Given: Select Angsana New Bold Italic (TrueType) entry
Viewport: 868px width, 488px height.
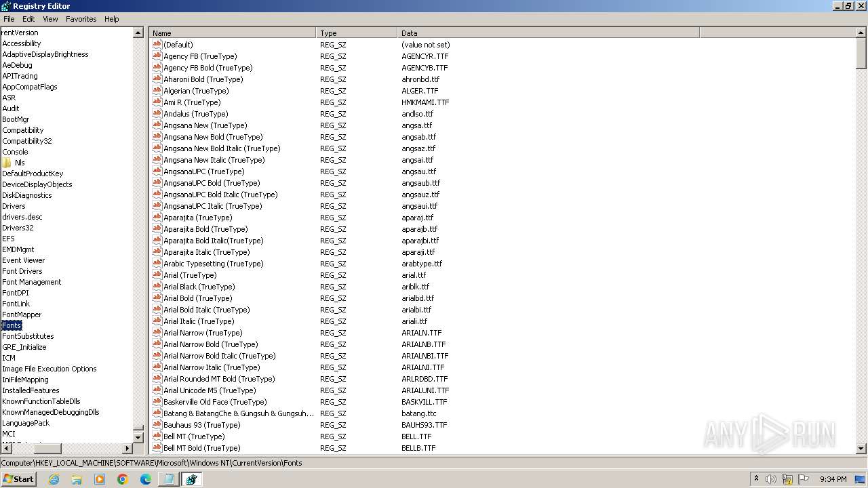Looking at the screenshot, I should tap(222, 148).
